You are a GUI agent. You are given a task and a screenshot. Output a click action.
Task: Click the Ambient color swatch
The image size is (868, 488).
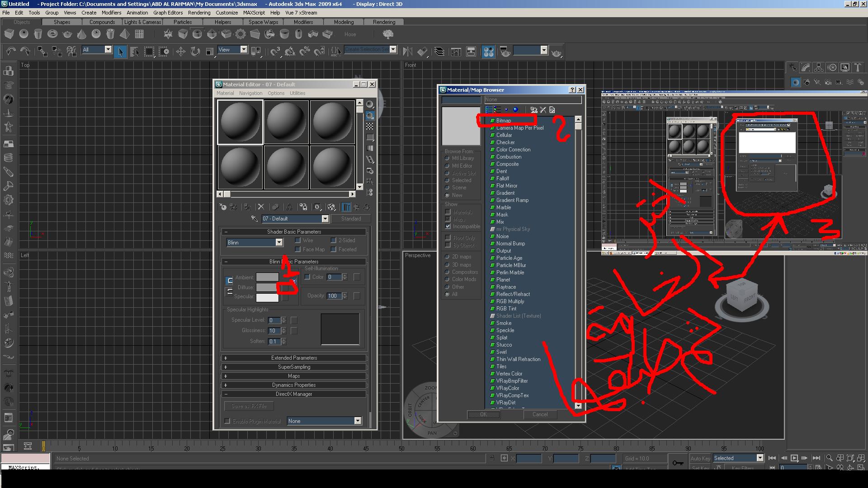coord(267,277)
